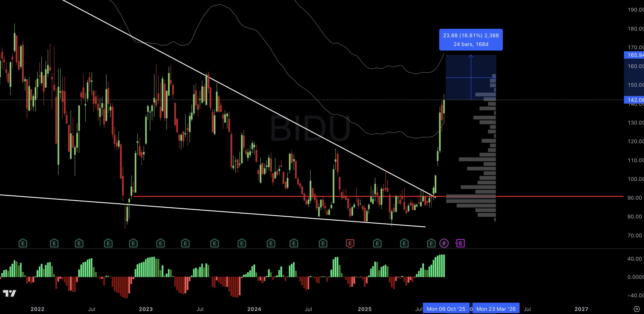Click the 2024 label on time axis
This screenshot has height=314, width=644.
254,309
